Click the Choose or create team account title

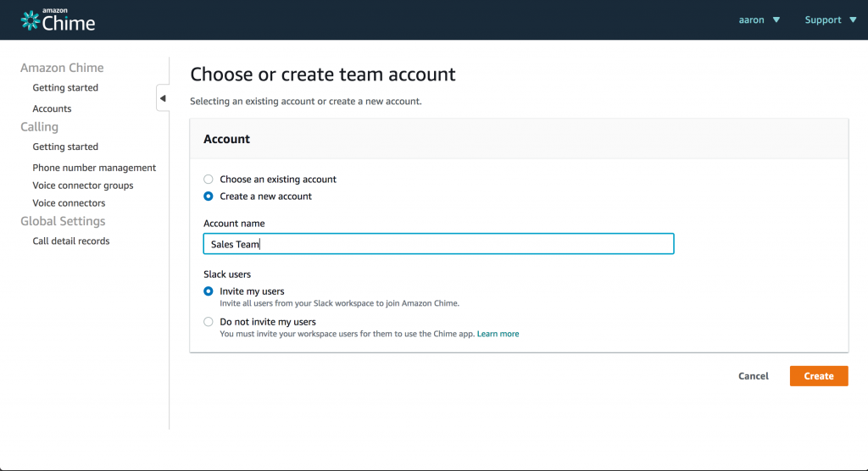[x=323, y=75]
